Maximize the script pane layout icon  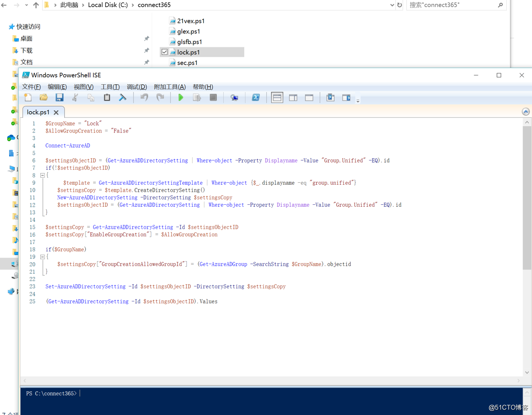pyautogui.click(x=309, y=97)
